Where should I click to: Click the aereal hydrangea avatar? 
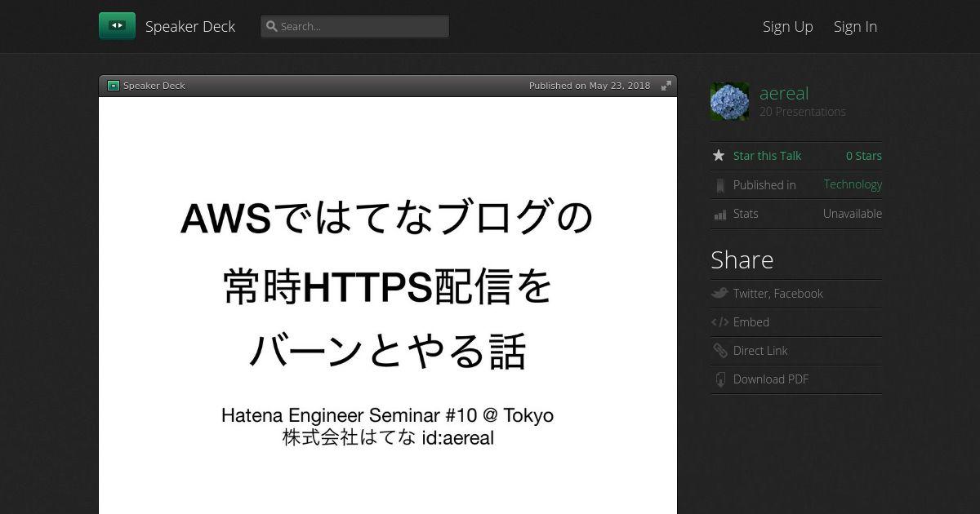pos(729,101)
